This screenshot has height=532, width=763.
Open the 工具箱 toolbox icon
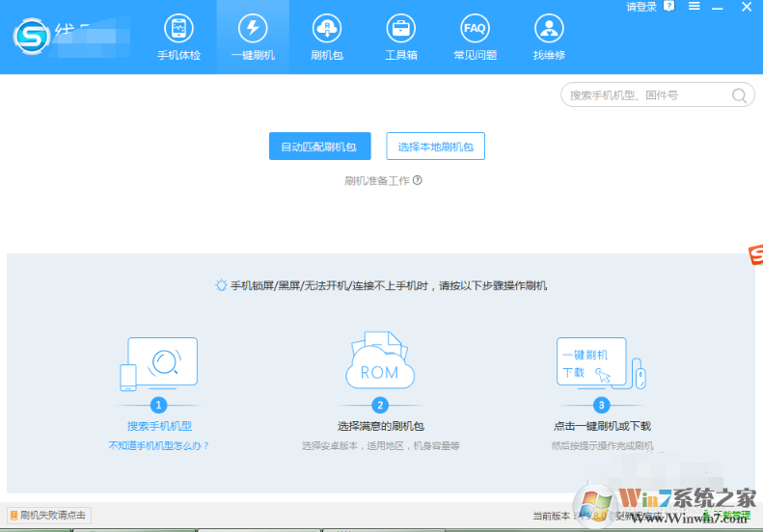(x=400, y=37)
